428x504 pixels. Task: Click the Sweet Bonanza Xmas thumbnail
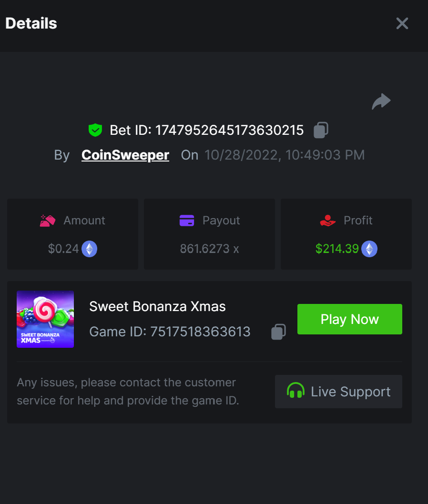click(x=45, y=319)
